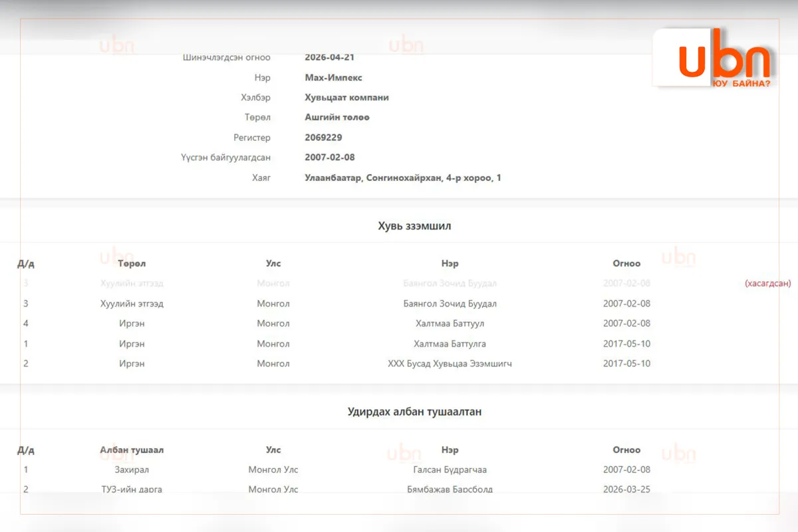Click the 'Төрөл' column header

[x=132, y=263]
